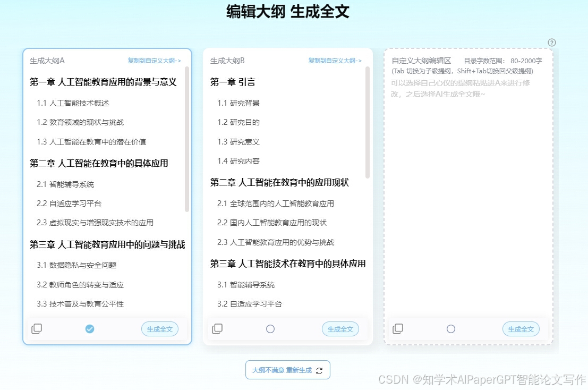
Task: Select item 2.1 全球范围内的人工智能教育应用
Action: [x=276, y=204]
